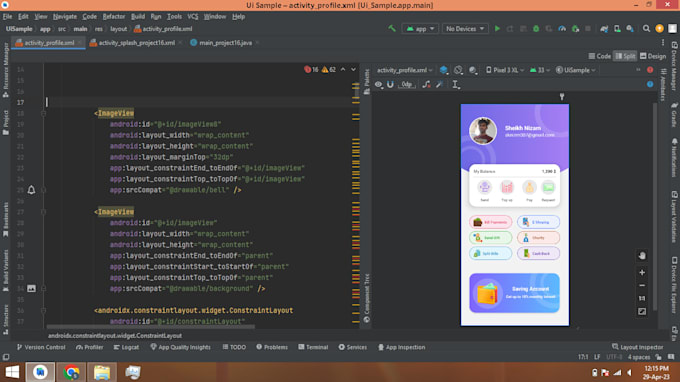Select the pan hand tool in preview

tap(642, 256)
